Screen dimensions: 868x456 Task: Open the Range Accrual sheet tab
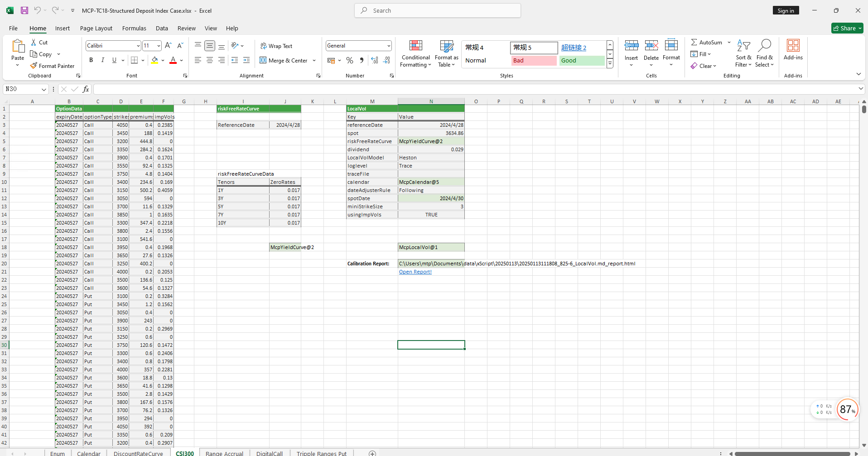click(x=224, y=453)
